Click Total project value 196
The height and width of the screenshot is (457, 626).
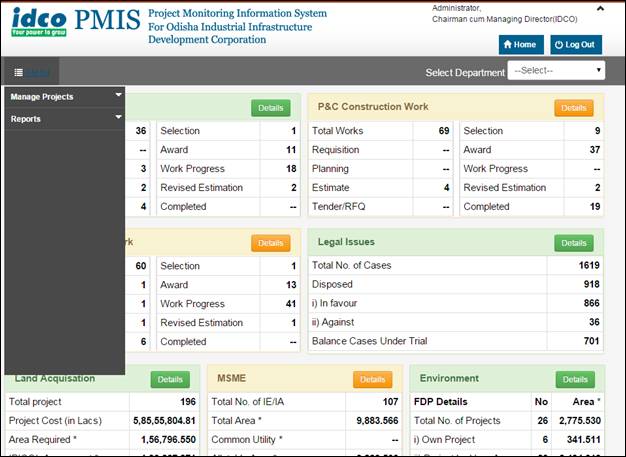coord(188,402)
